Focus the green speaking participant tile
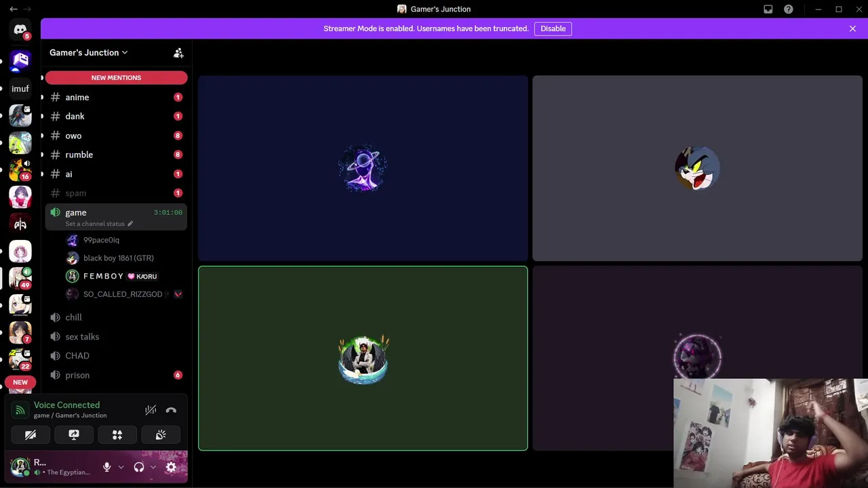This screenshot has width=868, height=488. (363, 359)
